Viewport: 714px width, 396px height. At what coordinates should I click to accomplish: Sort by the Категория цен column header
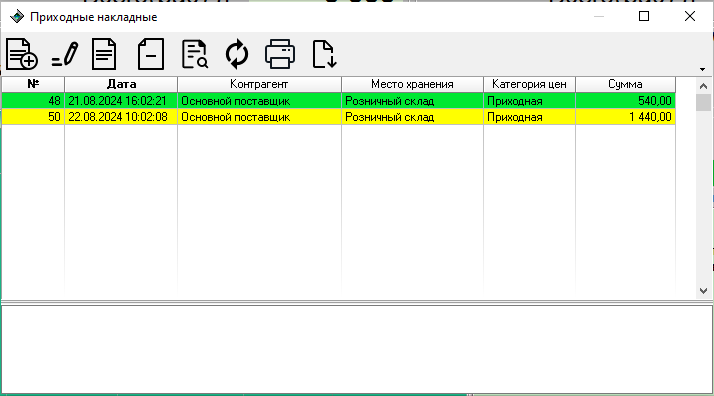coord(529,84)
